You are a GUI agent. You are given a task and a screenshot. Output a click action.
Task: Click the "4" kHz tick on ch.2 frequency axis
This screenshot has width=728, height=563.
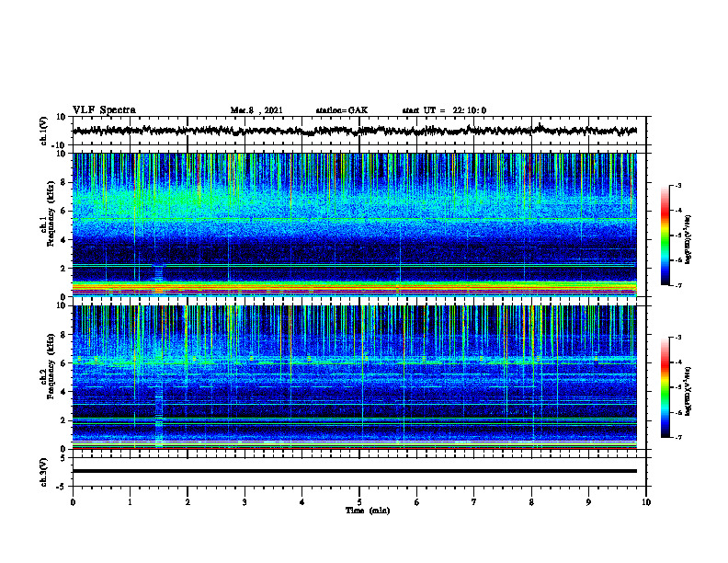click(x=64, y=392)
